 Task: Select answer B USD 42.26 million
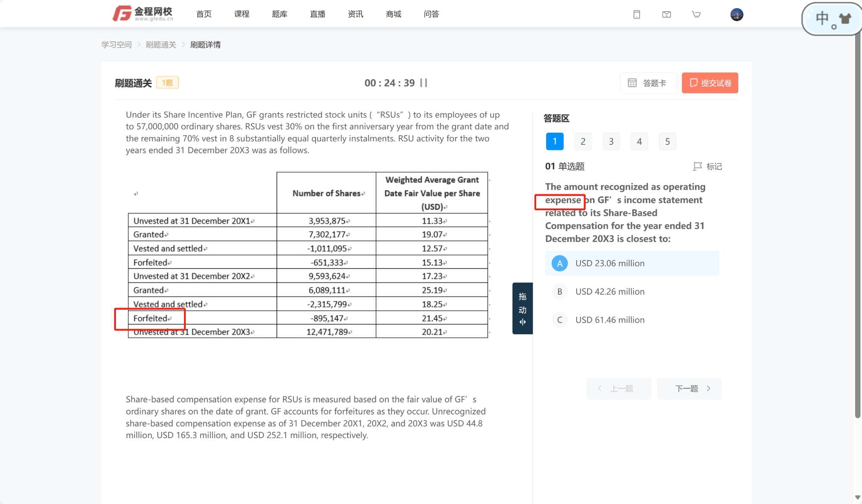pyautogui.click(x=610, y=292)
